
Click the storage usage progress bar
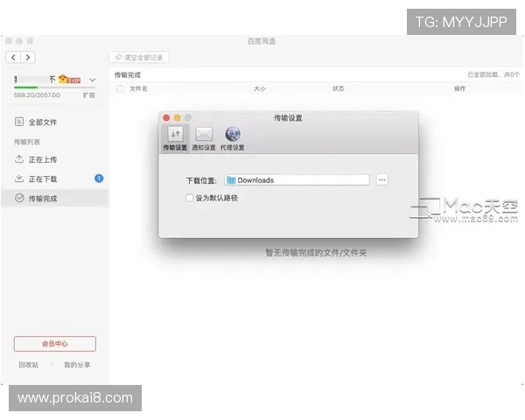tap(54, 87)
